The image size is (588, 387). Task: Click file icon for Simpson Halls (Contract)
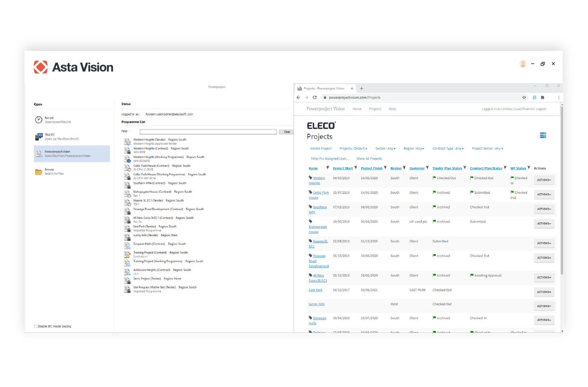127,246
